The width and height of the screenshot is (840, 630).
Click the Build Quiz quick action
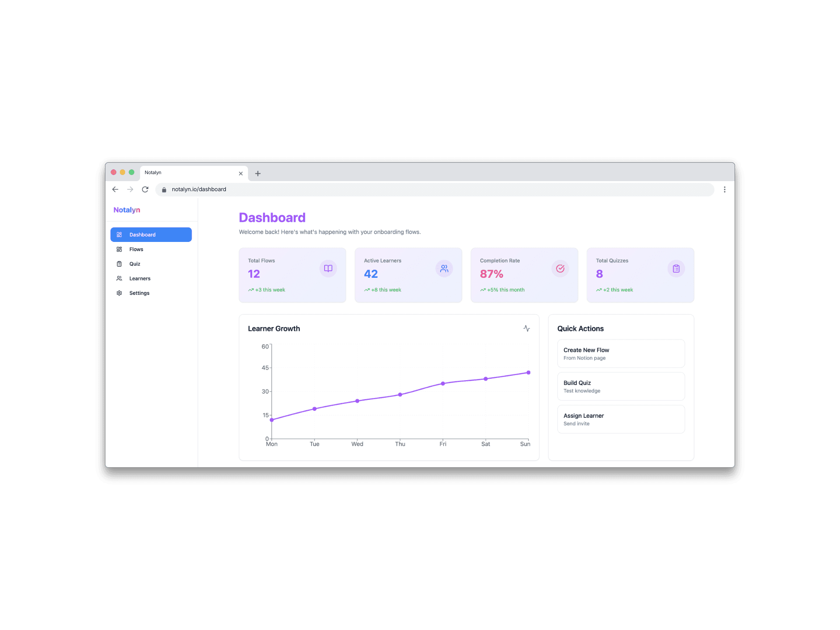(620, 386)
